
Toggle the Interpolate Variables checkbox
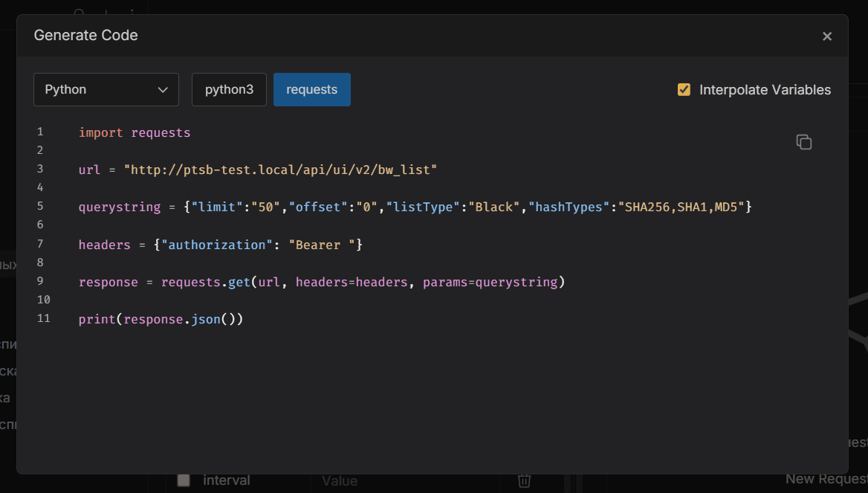(684, 90)
